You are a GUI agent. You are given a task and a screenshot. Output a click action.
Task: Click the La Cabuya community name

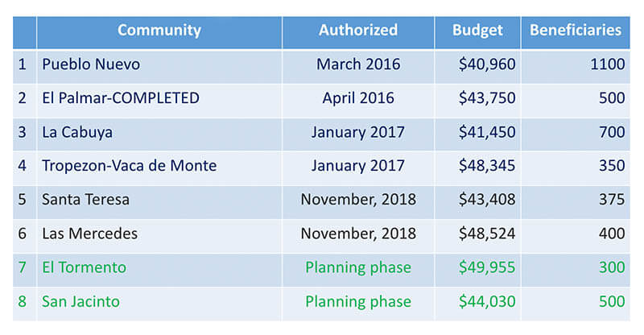(x=77, y=132)
